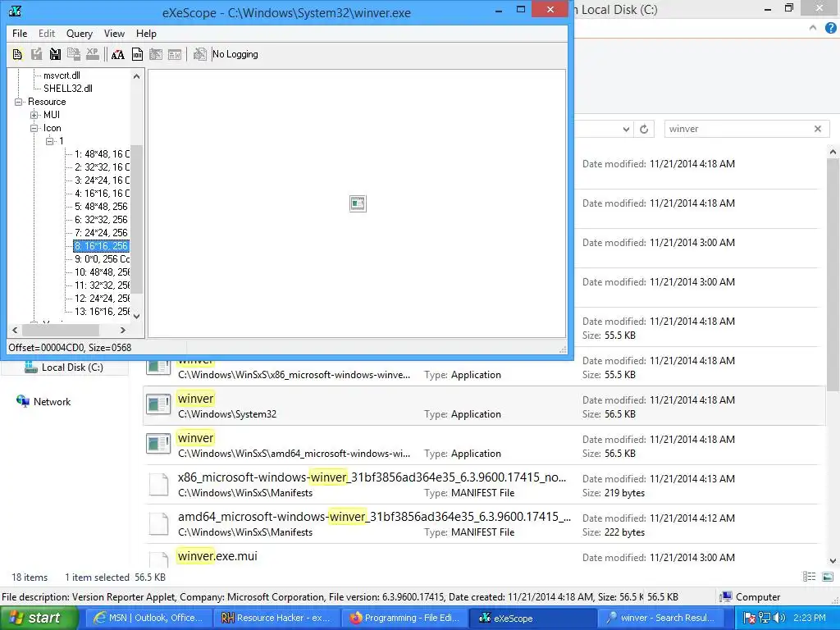Screen dimensions: 840x630
Task: Click the Binary view toolbar icon
Action: point(137,54)
